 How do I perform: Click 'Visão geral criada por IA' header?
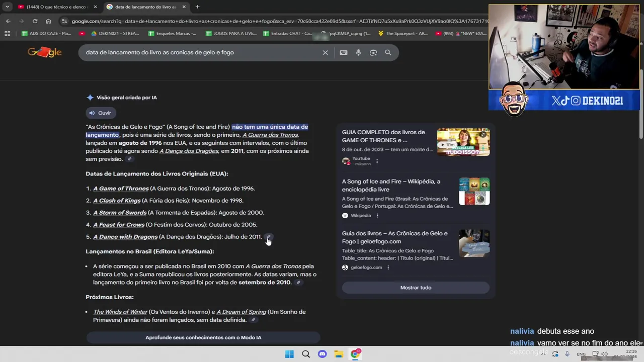(127, 98)
